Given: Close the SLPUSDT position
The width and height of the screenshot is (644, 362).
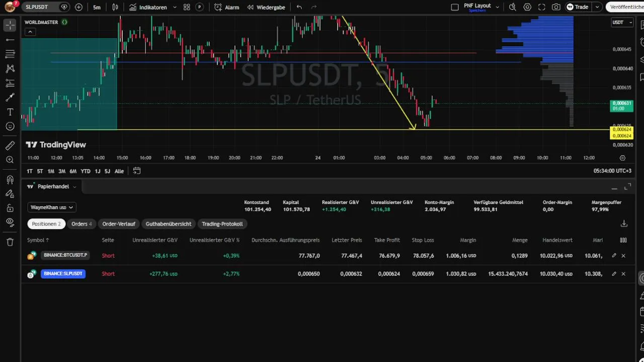Looking at the screenshot, I should (x=623, y=274).
